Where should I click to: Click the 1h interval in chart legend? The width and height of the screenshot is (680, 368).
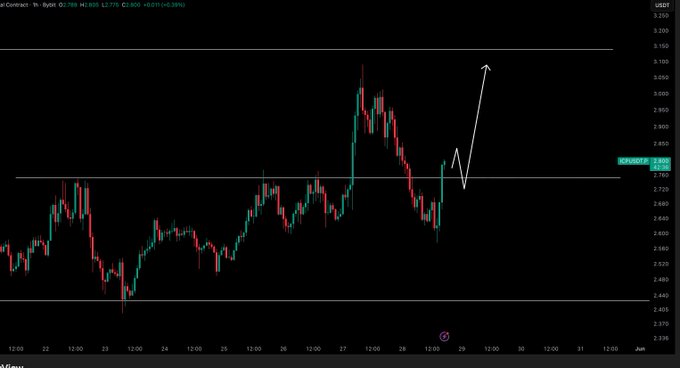point(35,5)
